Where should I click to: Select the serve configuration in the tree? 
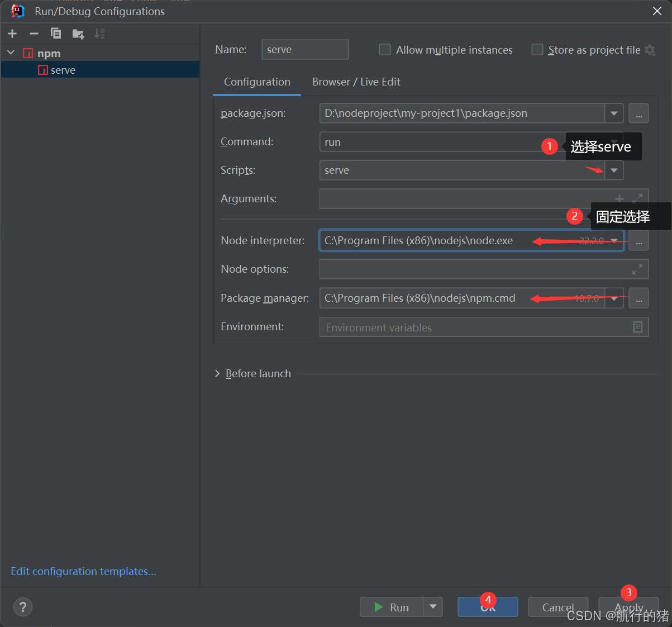tap(63, 69)
